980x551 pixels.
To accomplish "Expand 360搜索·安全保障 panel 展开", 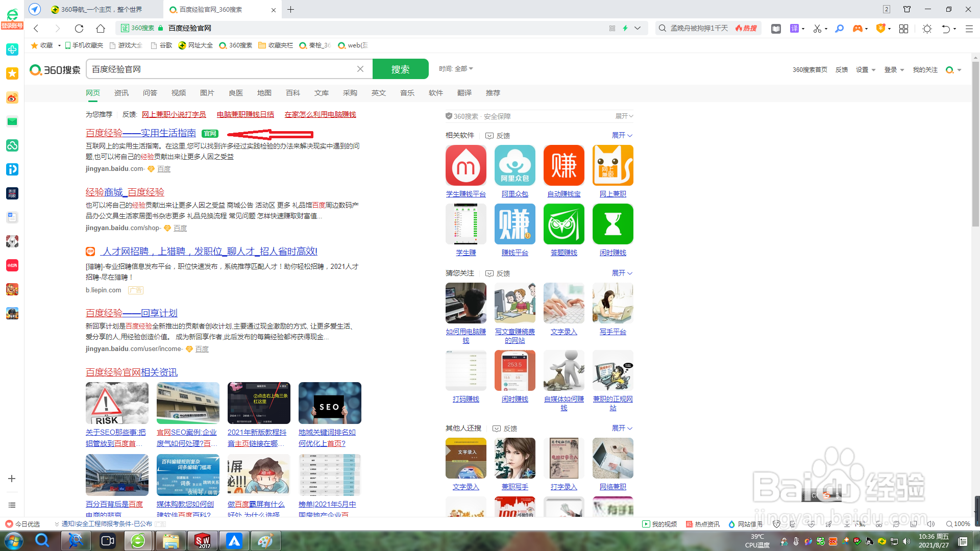I will pos(624,116).
